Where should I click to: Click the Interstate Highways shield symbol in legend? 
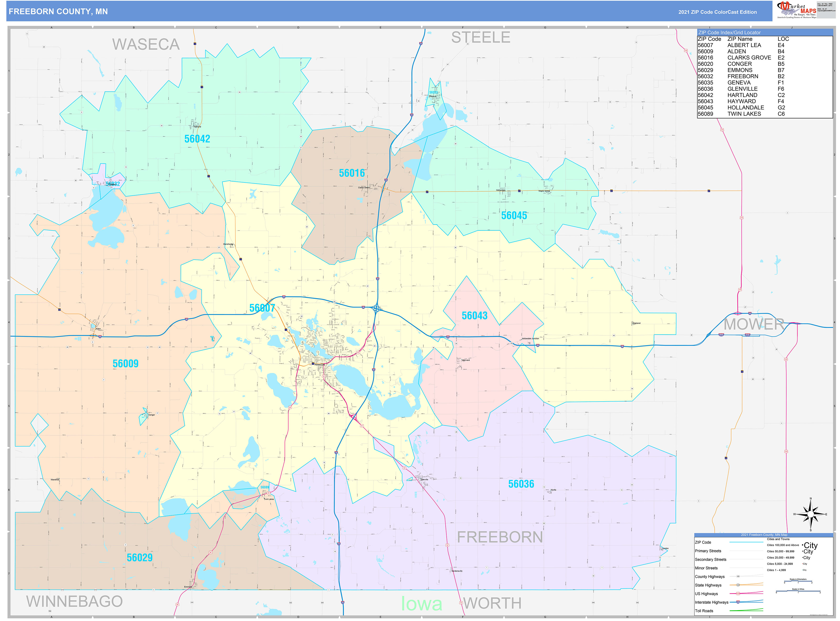pyautogui.click(x=738, y=602)
